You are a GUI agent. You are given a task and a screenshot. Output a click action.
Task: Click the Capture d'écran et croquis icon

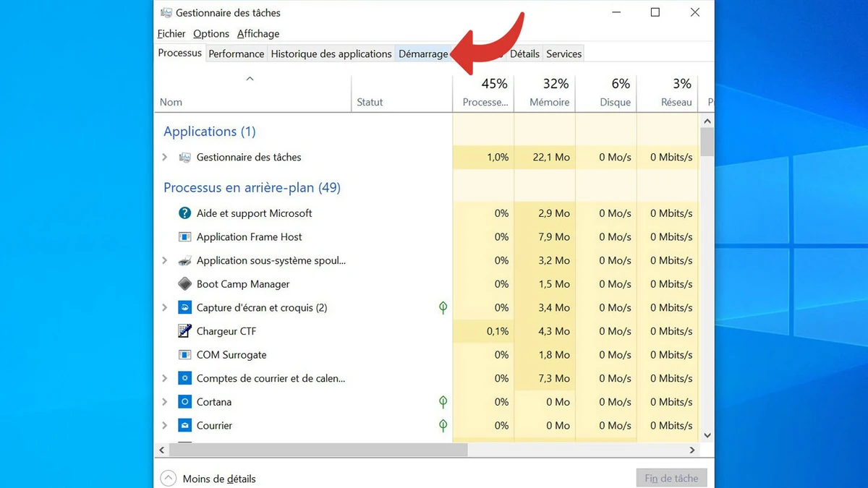coord(184,307)
